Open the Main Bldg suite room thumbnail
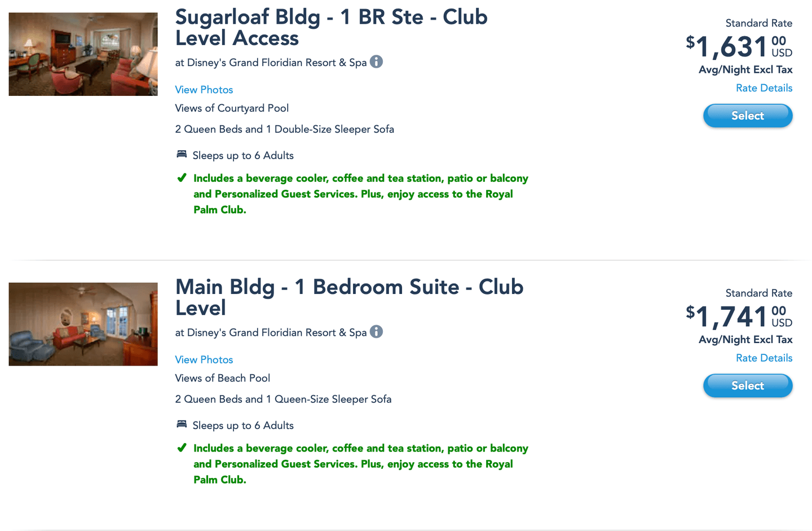The image size is (812, 531). pyautogui.click(x=83, y=324)
